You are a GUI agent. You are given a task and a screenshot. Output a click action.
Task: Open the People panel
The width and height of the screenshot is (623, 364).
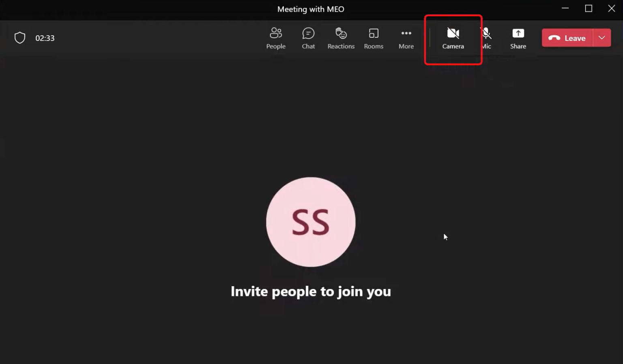click(276, 38)
